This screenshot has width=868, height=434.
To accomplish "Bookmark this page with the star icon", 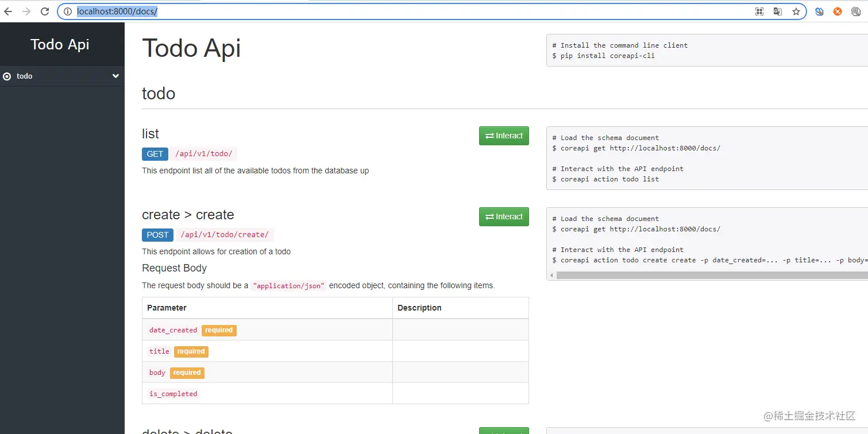I will (796, 11).
